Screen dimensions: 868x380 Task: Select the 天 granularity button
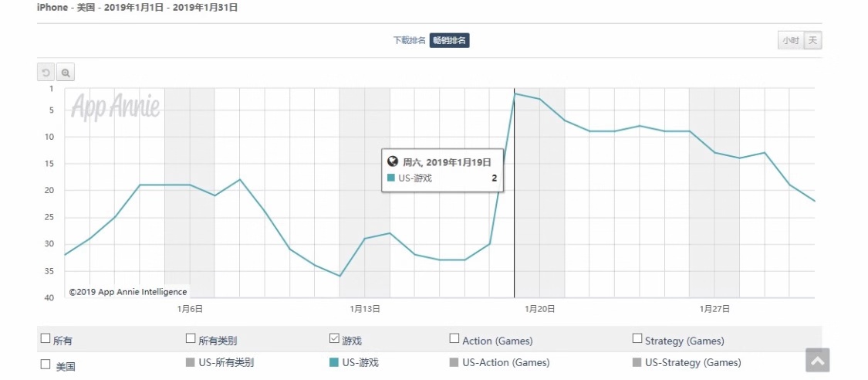point(812,40)
